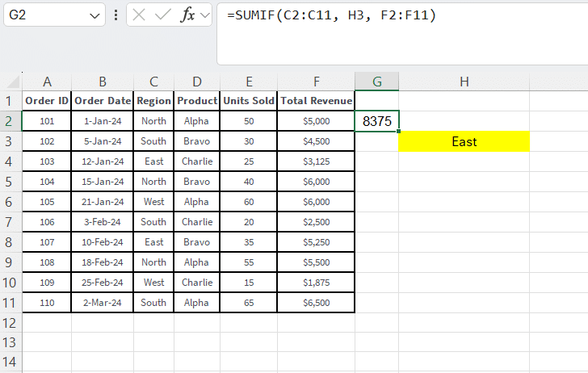
Task: Click the Units Sold header cell
Action: (x=249, y=101)
